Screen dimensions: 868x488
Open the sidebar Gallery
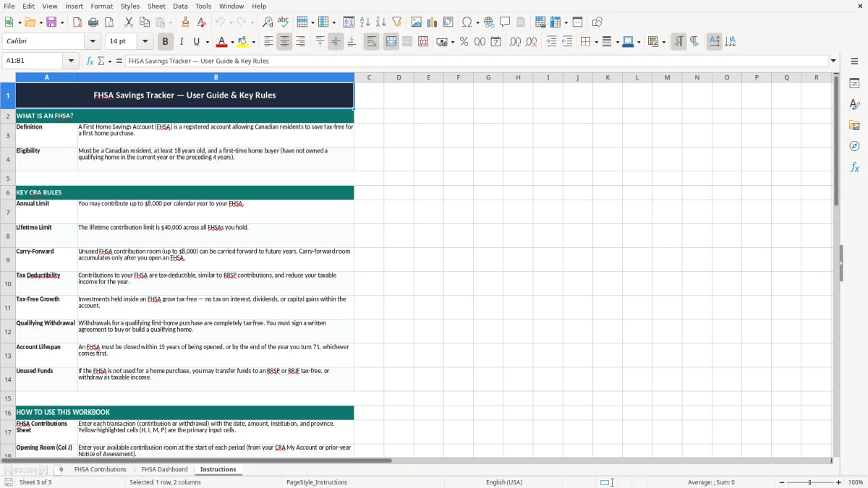[854, 126]
